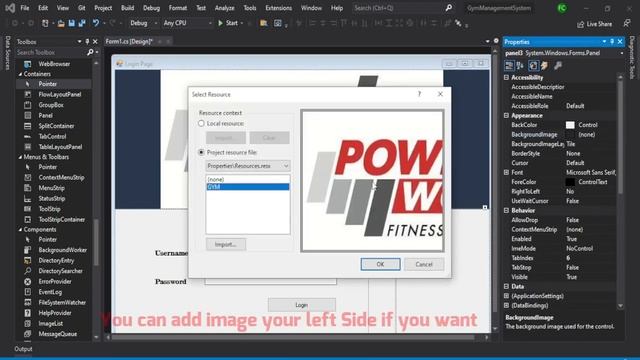
Task: Select the Project resource file radio button
Action: [x=201, y=152]
